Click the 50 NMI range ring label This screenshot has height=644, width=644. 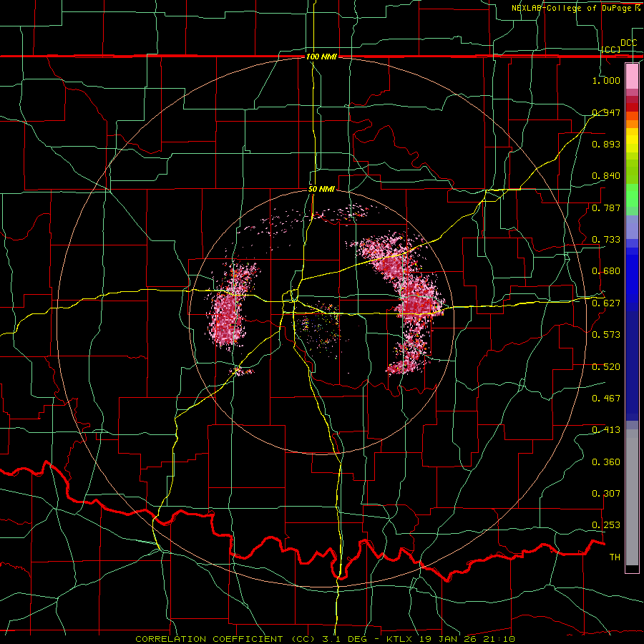point(321,190)
